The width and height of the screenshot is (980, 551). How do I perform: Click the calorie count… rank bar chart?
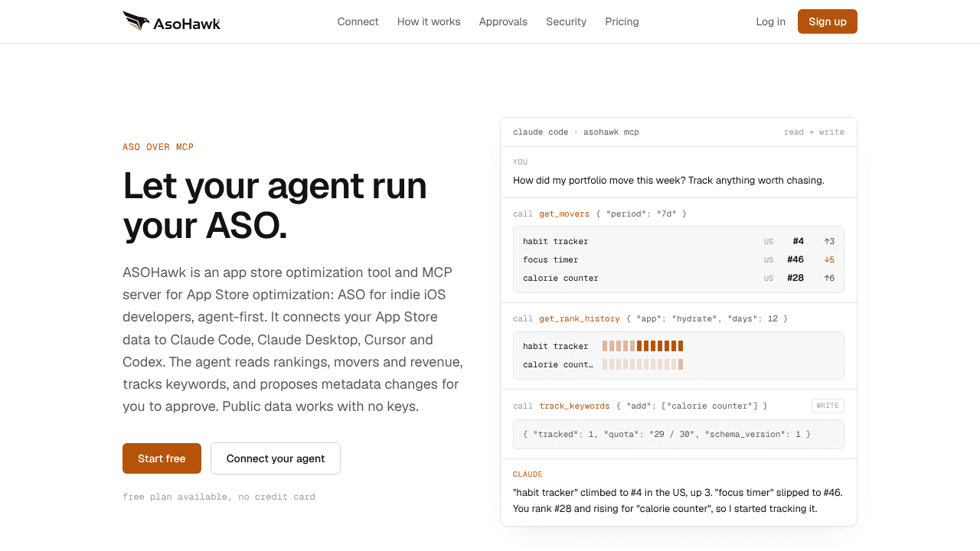tap(642, 364)
